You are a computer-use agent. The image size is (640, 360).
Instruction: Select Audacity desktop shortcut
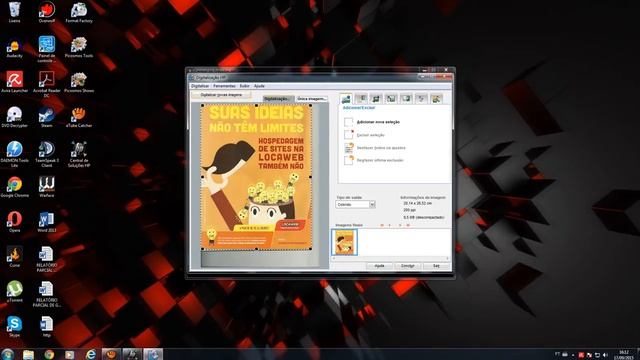pyautogui.click(x=14, y=47)
